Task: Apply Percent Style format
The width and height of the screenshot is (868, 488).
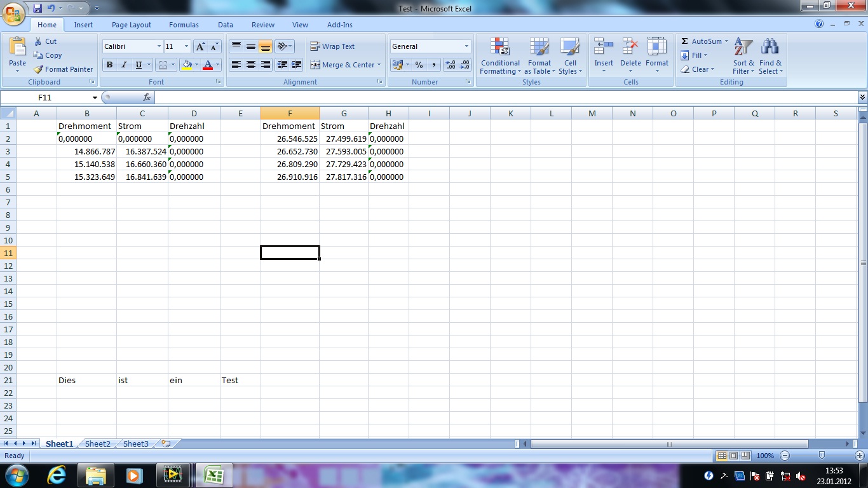Action: click(x=419, y=65)
